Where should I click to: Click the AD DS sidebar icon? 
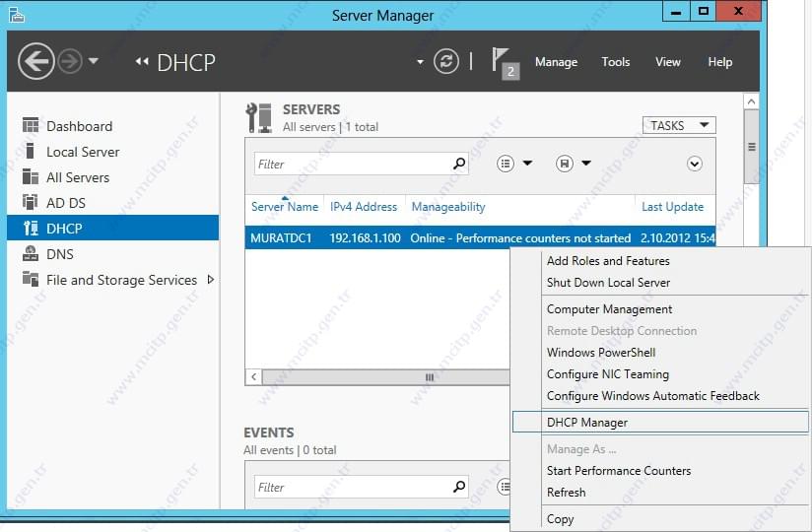[x=31, y=202]
